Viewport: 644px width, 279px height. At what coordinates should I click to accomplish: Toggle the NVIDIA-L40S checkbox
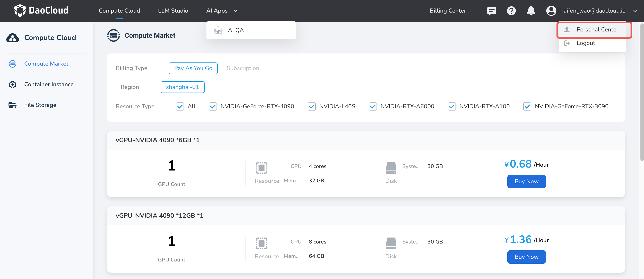point(311,106)
